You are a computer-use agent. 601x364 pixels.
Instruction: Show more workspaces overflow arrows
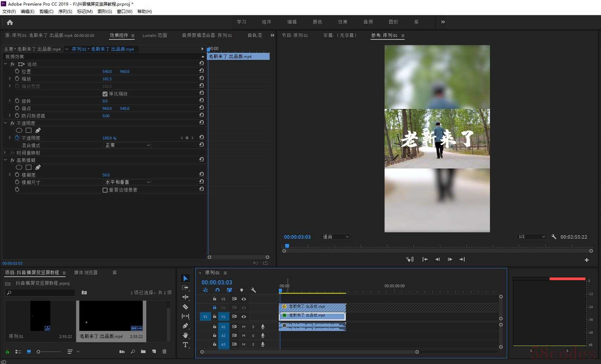(443, 22)
